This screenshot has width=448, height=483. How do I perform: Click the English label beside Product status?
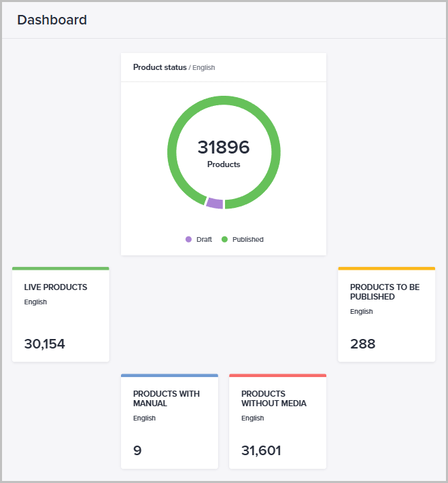[x=204, y=68]
